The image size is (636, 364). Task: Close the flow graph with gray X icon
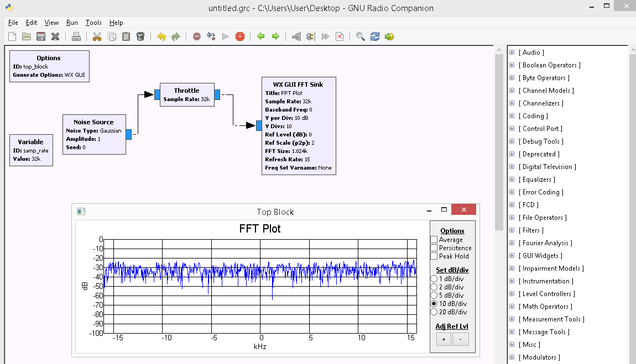pyautogui.click(x=55, y=37)
